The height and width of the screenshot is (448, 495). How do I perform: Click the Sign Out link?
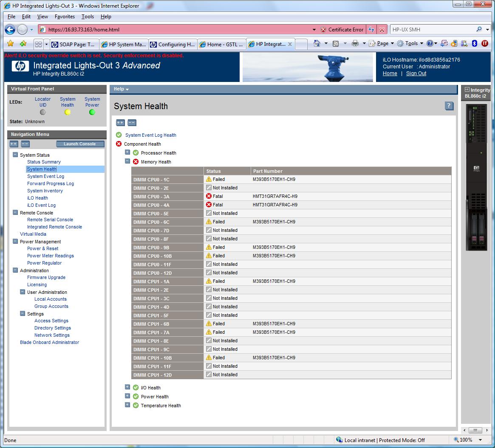(x=416, y=73)
